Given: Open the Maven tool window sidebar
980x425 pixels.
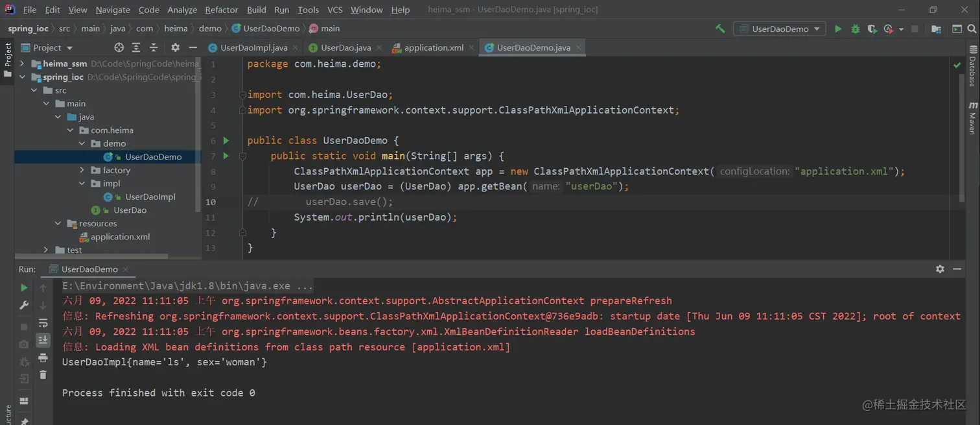Looking at the screenshot, I should coord(972,117).
